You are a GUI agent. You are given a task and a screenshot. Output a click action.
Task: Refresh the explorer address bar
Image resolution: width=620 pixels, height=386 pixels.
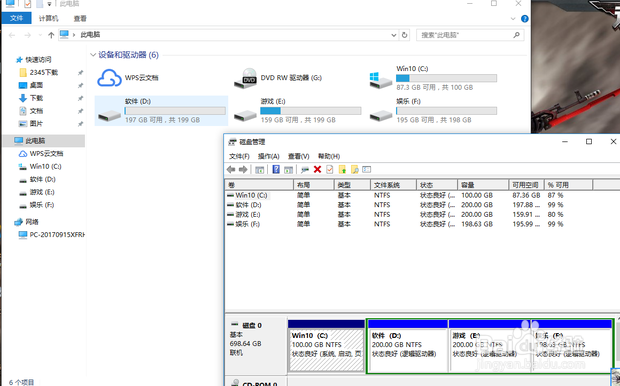[x=405, y=35]
